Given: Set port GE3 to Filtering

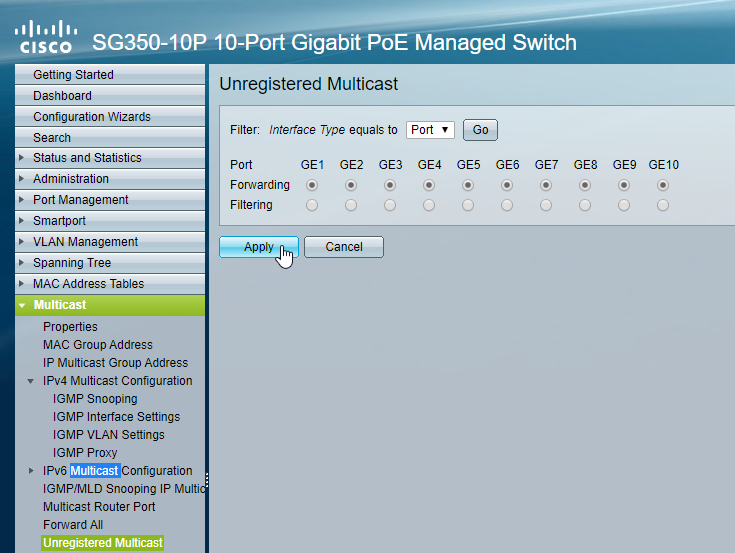Looking at the screenshot, I should (390, 205).
